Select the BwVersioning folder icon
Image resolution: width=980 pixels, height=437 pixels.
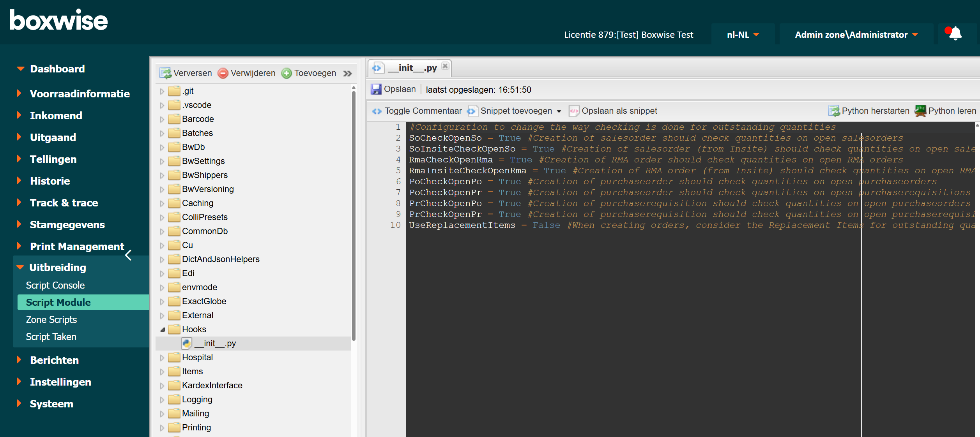pos(174,189)
